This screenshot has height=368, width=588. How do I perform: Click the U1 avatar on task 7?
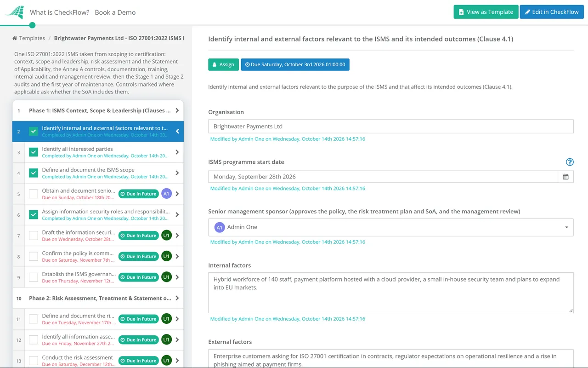(166, 236)
